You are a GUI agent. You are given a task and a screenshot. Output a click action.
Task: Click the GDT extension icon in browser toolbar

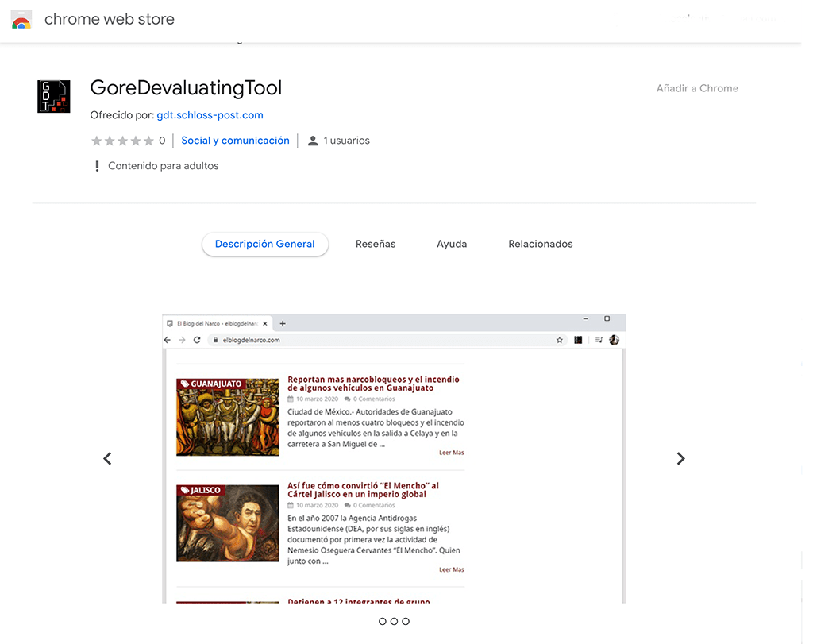[578, 340]
